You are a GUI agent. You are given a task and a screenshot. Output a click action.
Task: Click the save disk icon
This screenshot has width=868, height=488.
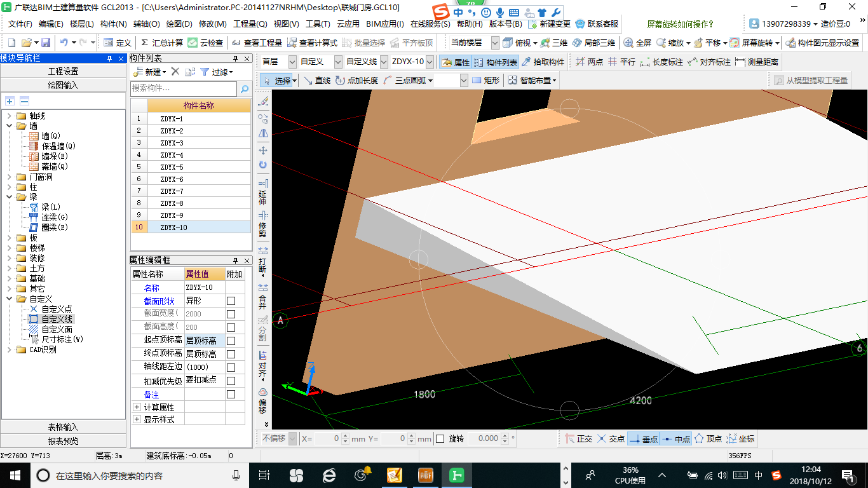(46, 43)
